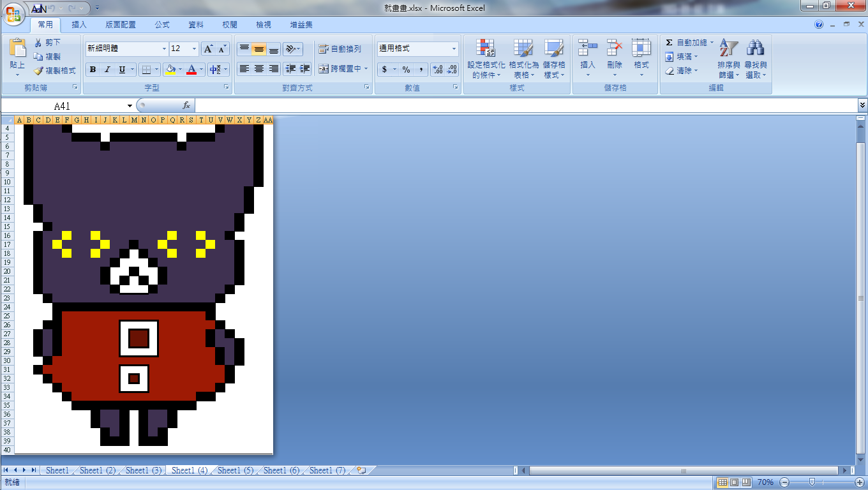This screenshot has width=868, height=490.
Task: Toggle bottom vertical alignment
Action: [274, 49]
